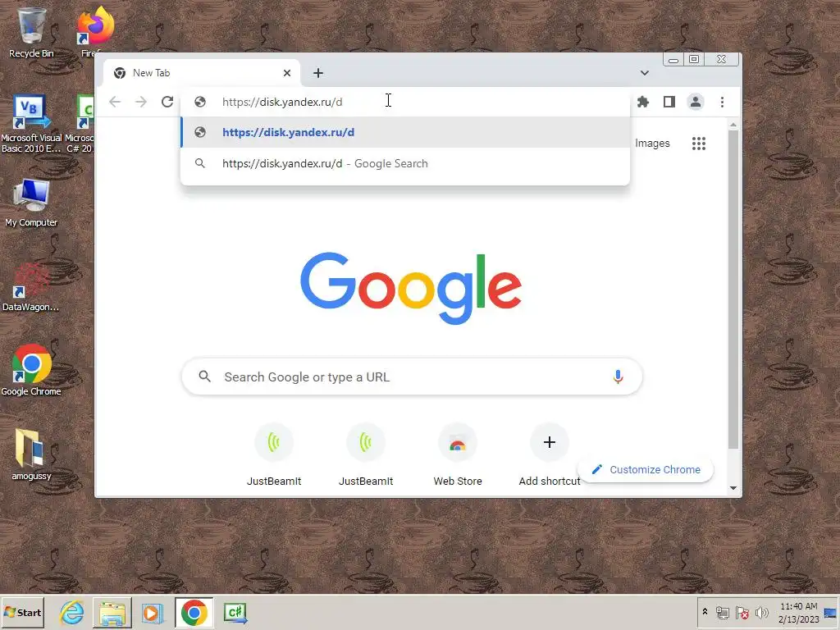Viewport: 840px width, 630px height.
Task: Click Chrome's forward navigation arrow
Action: click(x=141, y=102)
